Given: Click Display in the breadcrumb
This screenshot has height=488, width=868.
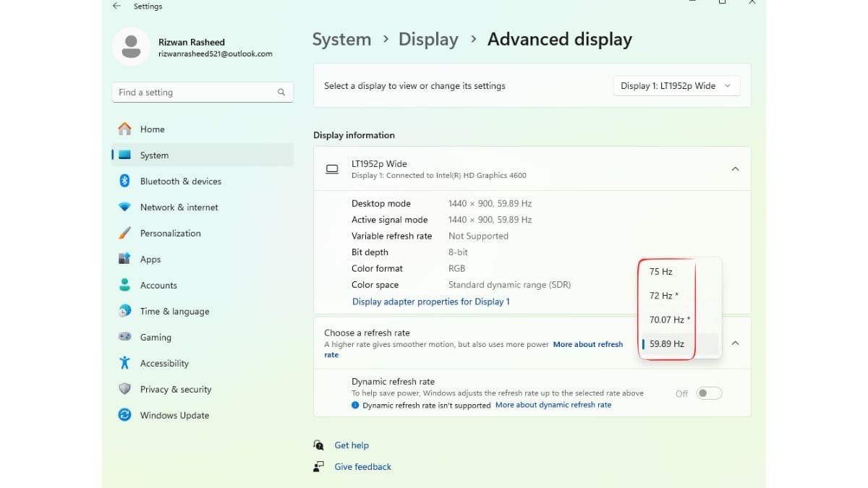Looking at the screenshot, I should [x=428, y=39].
